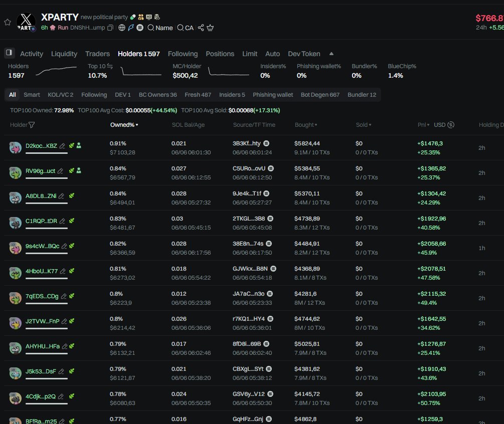Click the ownership bar under J5k53...DsF
Viewport: 504px width, 424px height.
(47, 379)
